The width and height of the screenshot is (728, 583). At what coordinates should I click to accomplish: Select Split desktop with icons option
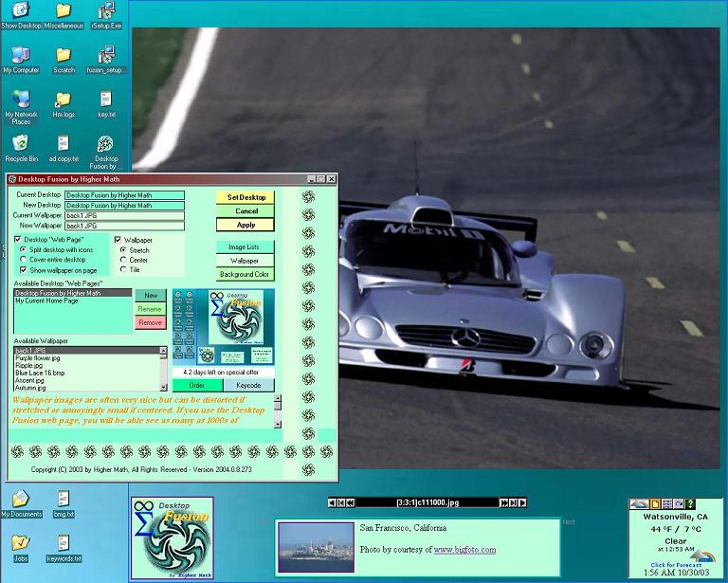[23, 249]
